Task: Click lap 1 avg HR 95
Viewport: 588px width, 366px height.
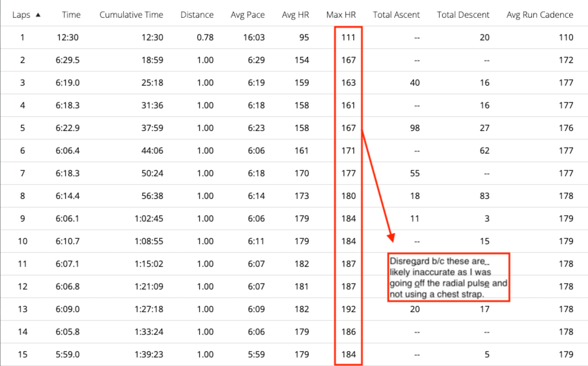Action: pyautogui.click(x=304, y=37)
